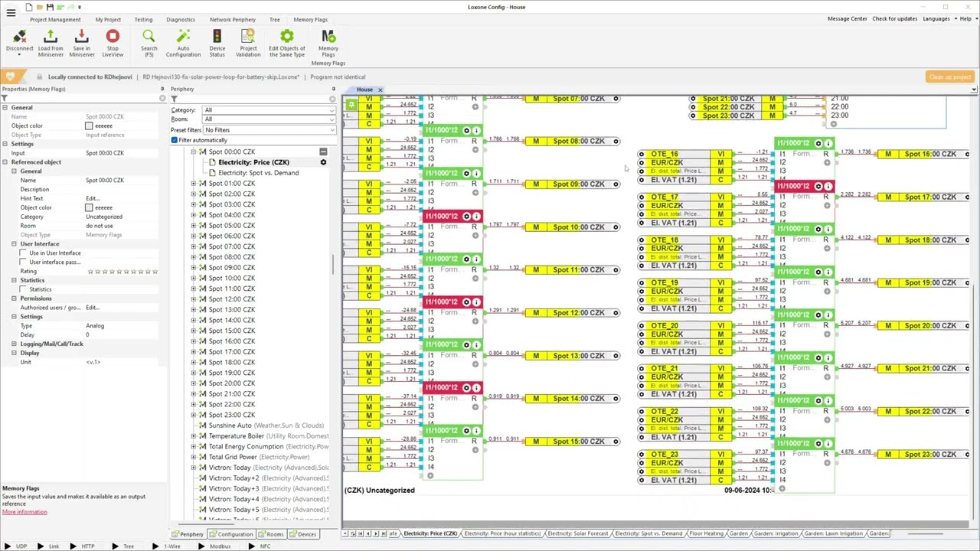Click the Delay value field
980x551 pixels.
[x=122, y=334]
